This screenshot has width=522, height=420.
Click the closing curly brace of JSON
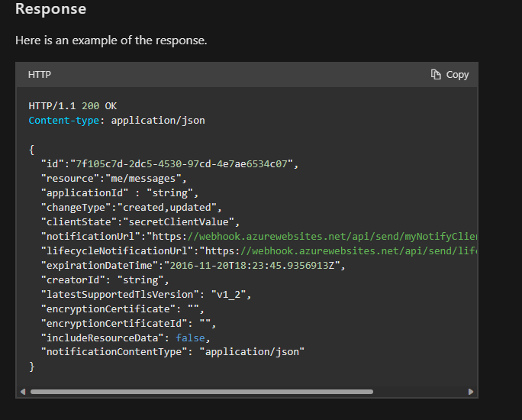[x=31, y=367]
